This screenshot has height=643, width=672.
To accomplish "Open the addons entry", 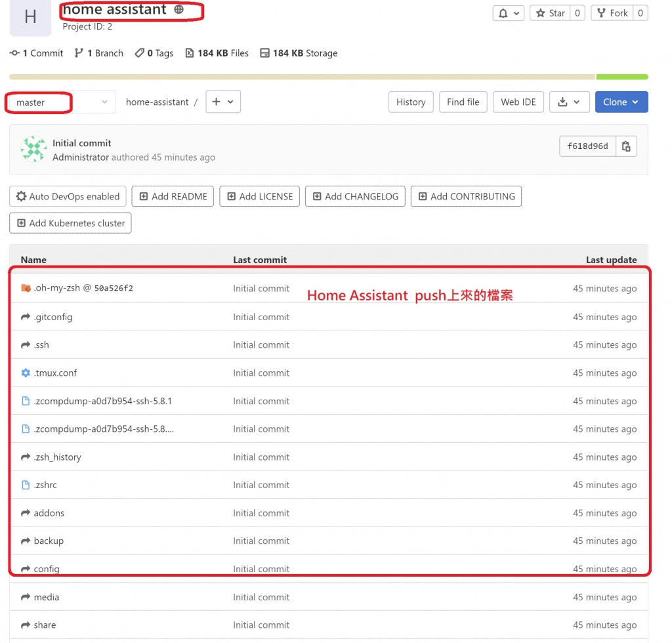I will click(x=49, y=513).
